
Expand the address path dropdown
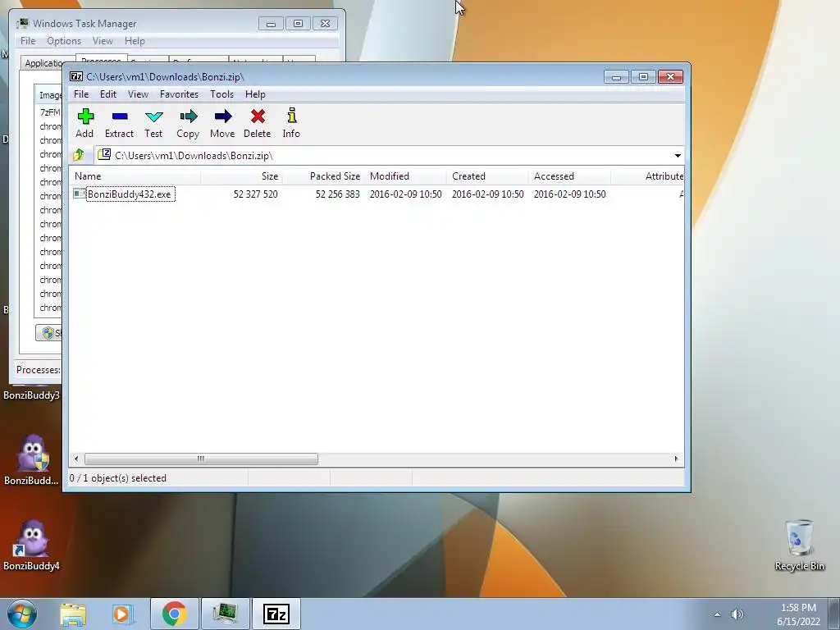click(678, 155)
